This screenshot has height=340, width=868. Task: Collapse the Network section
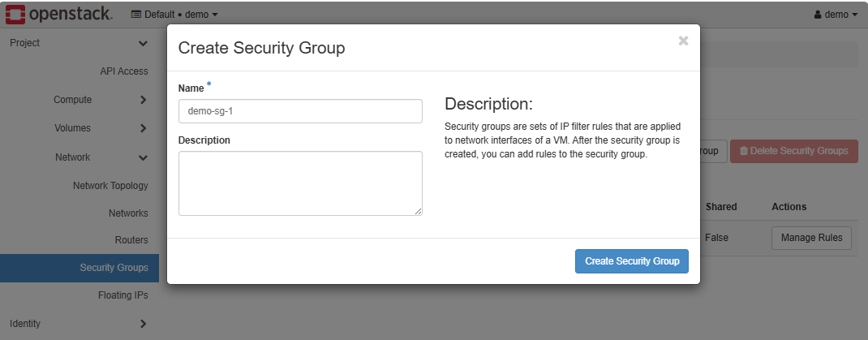[x=143, y=157]
